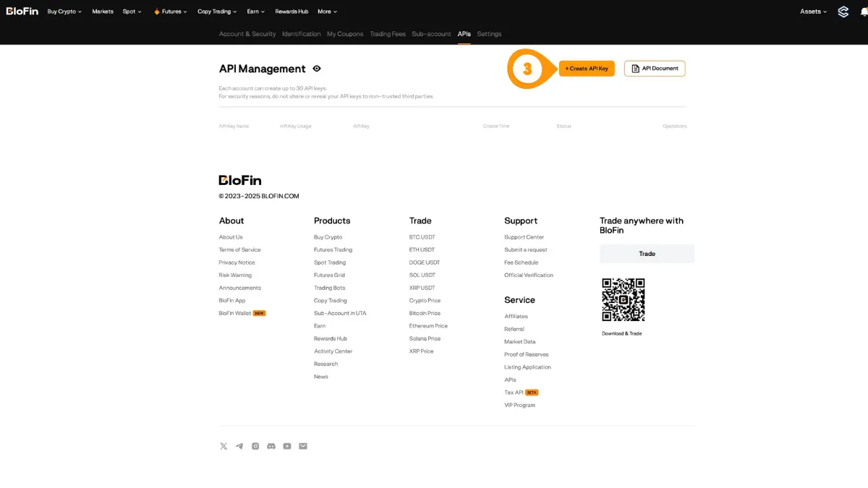Viewport: 868px width, 488px height.
Task: Select the APIs tab
Action: click(464, 34)
